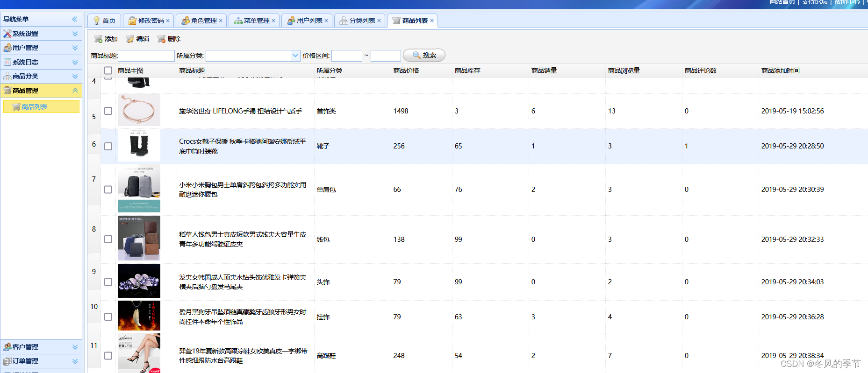This screenshot has width=868, height=373.
Task: Switch to the 菜单管理 tab
Action: [x=253, y=21]
